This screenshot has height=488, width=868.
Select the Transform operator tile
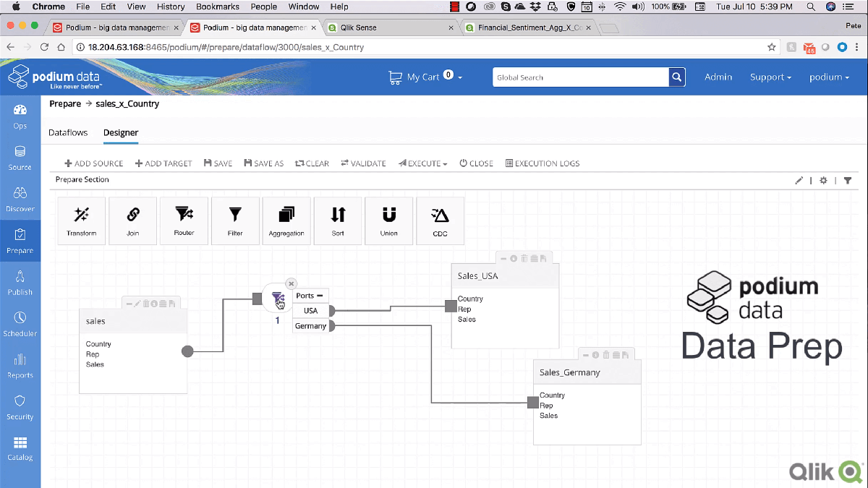[82, 221]
